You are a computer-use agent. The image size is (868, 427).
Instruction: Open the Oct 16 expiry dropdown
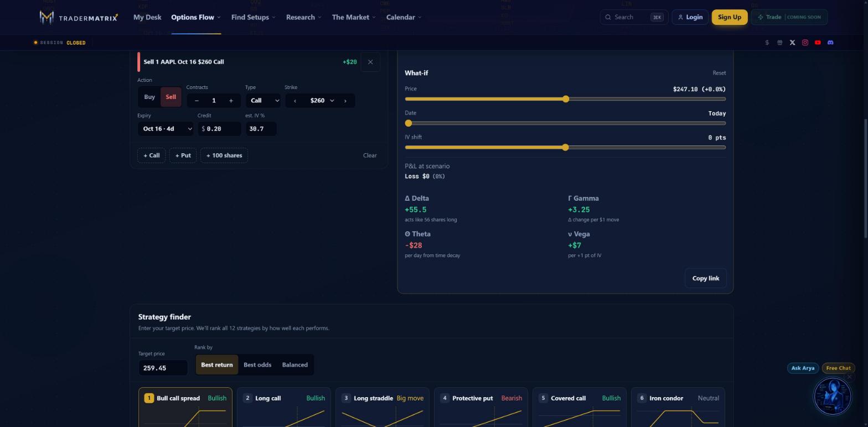pyautogui.click(x=166, y=129)
